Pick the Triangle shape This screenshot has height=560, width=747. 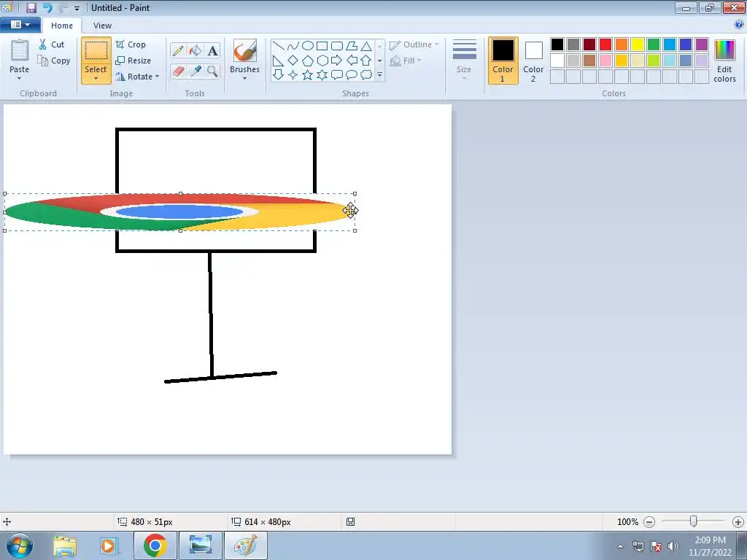[x=366, y=46]
